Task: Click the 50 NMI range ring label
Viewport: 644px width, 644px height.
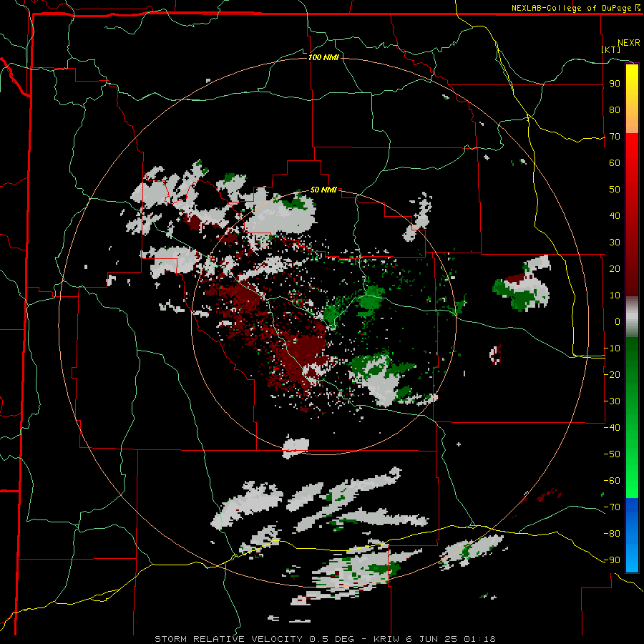Action: tap(323, 190)
